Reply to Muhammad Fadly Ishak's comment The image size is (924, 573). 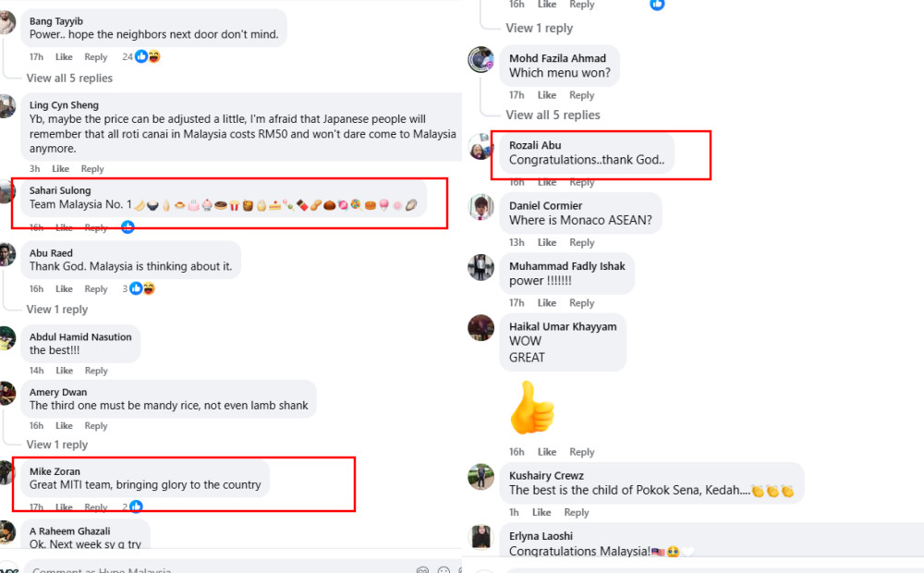point(581,302)
